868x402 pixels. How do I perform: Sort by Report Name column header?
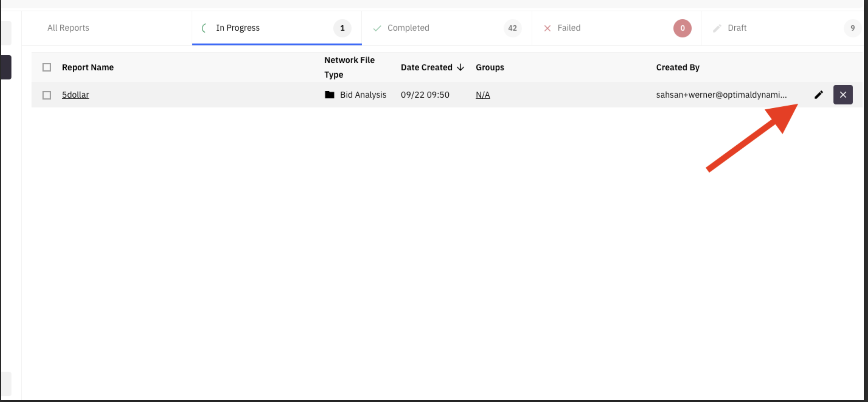tap(88, 68)
